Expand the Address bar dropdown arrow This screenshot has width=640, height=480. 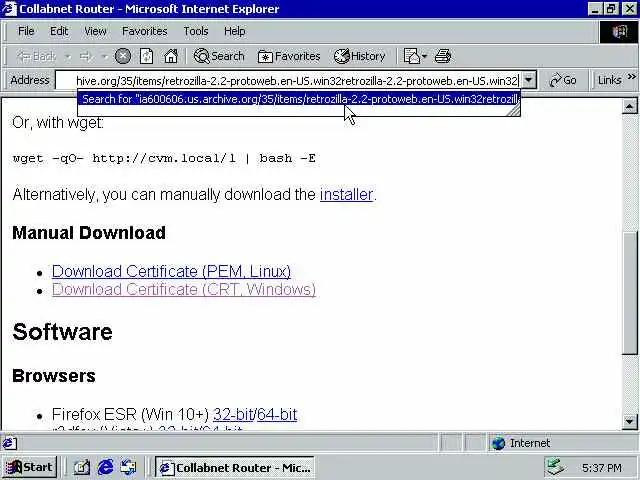coord(529,80)
